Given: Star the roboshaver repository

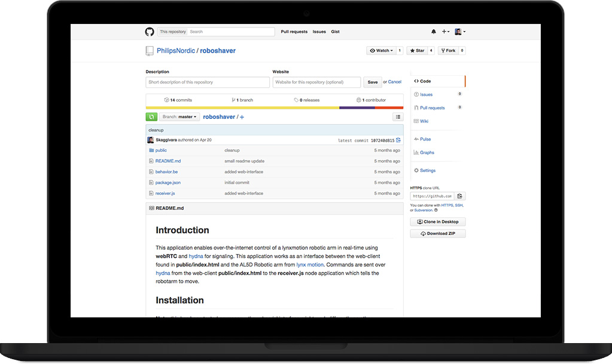Looking at the screenshot, I should 417,51.
